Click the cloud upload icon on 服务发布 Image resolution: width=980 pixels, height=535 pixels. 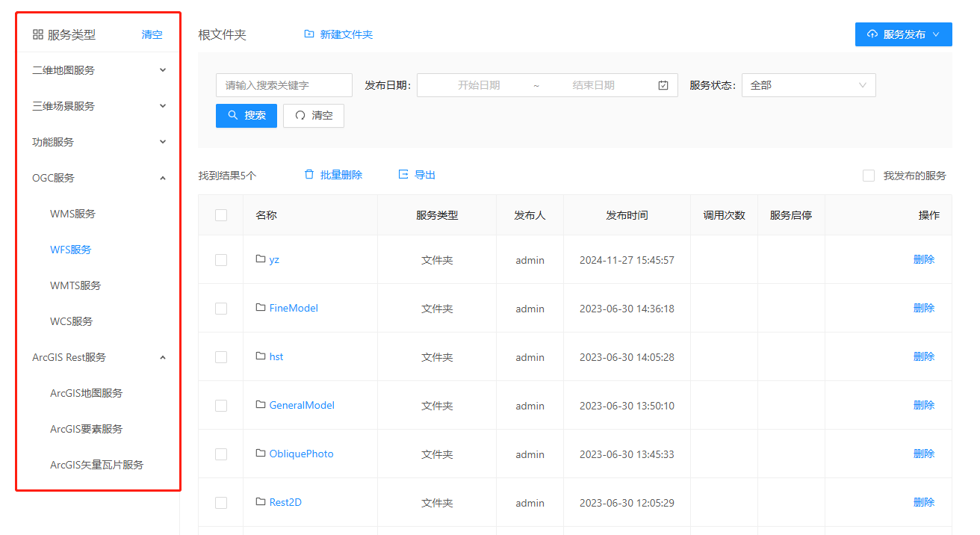pyautogui.click(x=872, y=34)
